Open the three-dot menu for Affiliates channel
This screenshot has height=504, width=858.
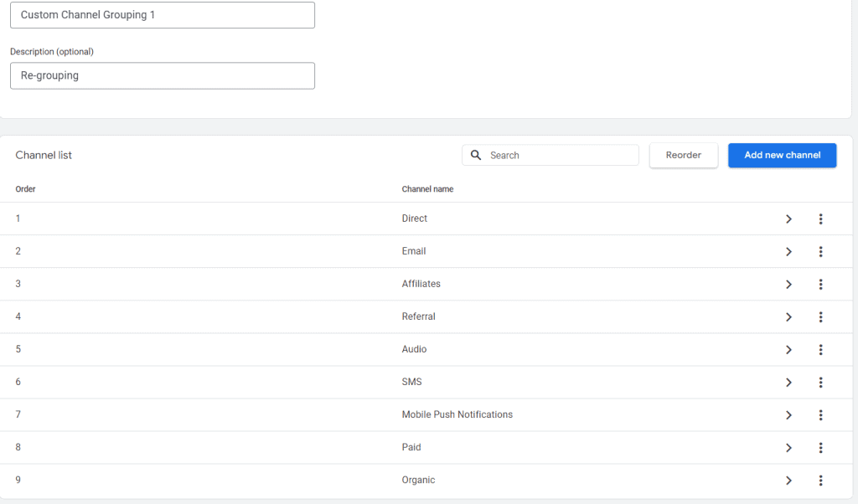(821, 284)
